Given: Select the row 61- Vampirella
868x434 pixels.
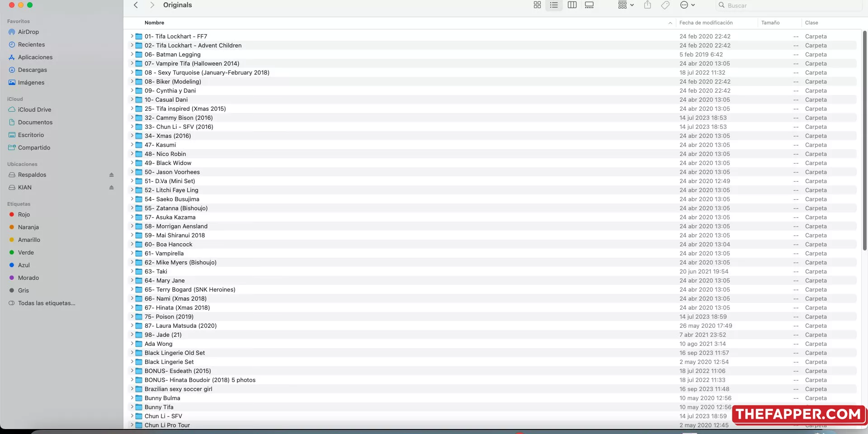Looking at the screenshot, I should pos(493,254).
